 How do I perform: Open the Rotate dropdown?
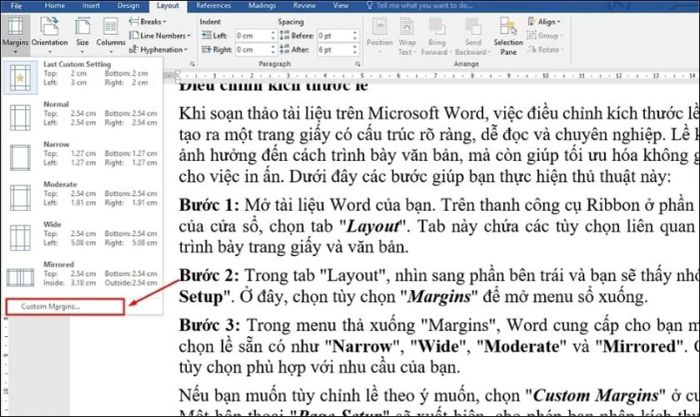click(x=545, y=50)
